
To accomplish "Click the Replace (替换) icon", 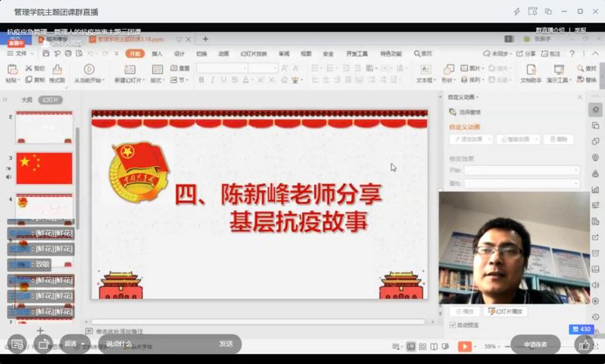I will pos(580,79).
